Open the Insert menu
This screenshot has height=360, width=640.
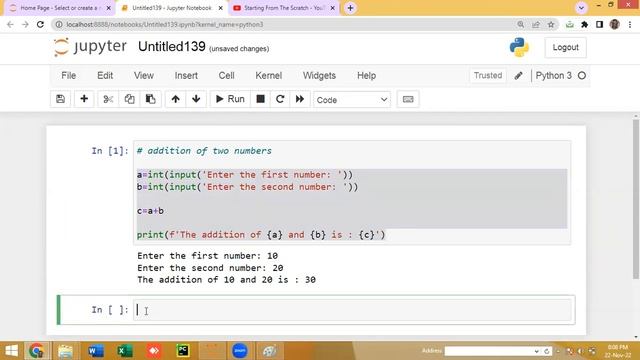186,76
